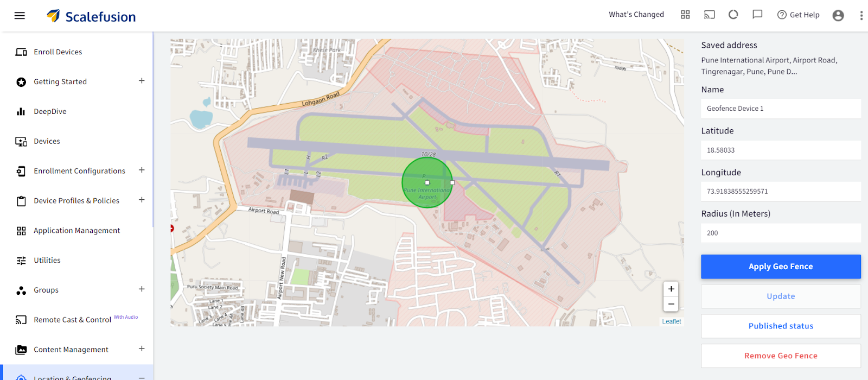Click the geofence circle radius edge handle
The width and height of the screenshot is (868, 380).
(x=452, y=183)
